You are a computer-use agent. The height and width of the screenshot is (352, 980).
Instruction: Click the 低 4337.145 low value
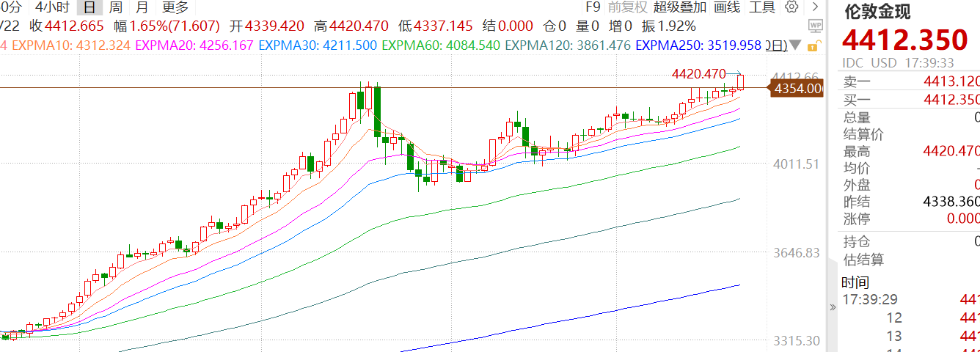(x=436, y=26)
